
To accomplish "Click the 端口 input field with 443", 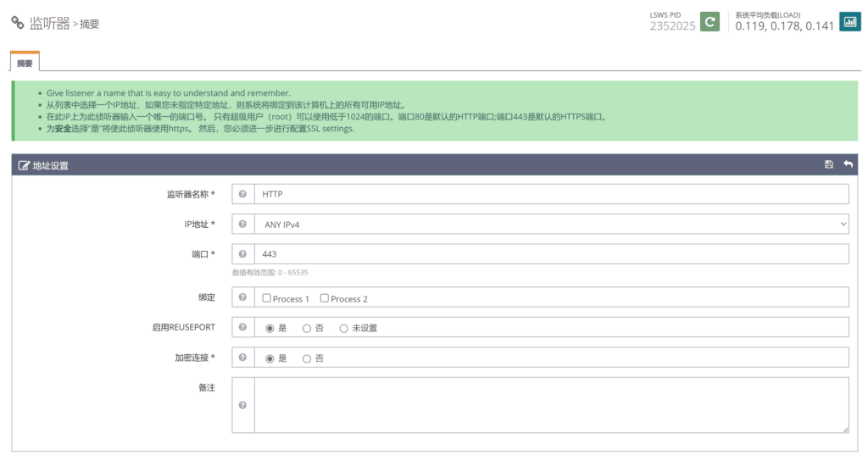I will coord(551,254).
